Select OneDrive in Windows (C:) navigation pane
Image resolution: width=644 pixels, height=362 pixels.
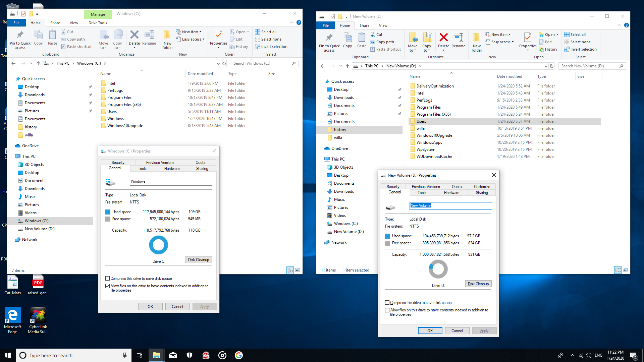[x=30, y=146]
